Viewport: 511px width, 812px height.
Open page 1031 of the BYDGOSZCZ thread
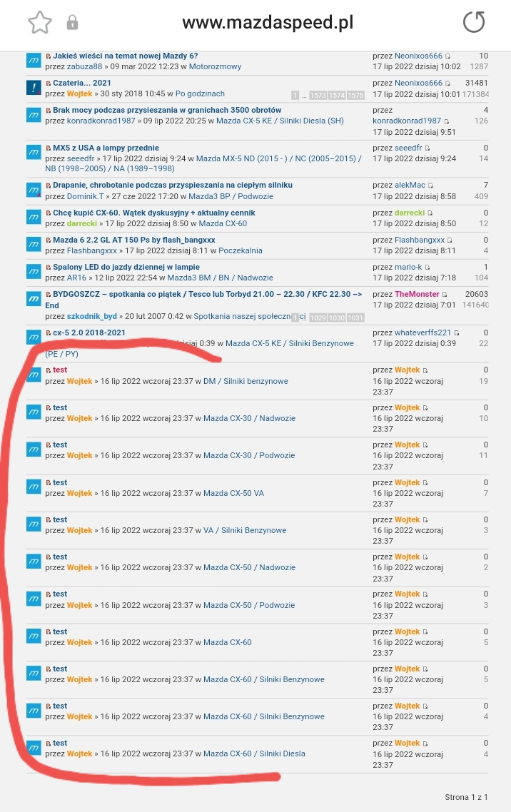[355, 318]
